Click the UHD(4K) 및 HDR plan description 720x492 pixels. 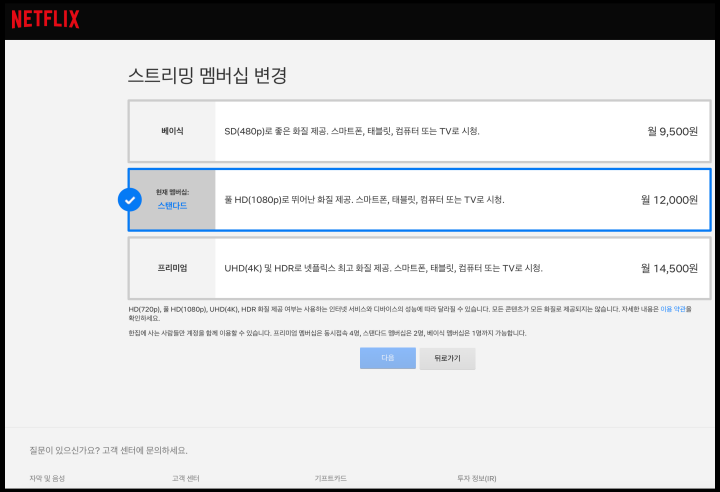(383, 268)
